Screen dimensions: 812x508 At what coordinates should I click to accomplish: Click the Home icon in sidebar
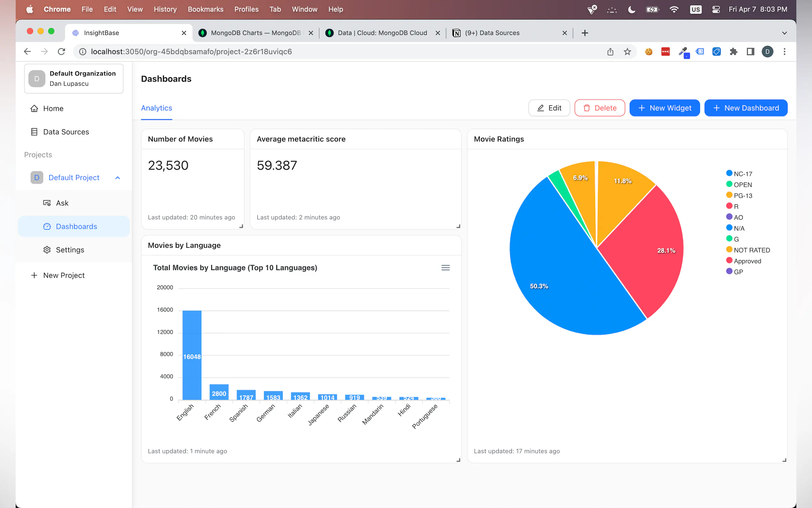coord(35,108)
